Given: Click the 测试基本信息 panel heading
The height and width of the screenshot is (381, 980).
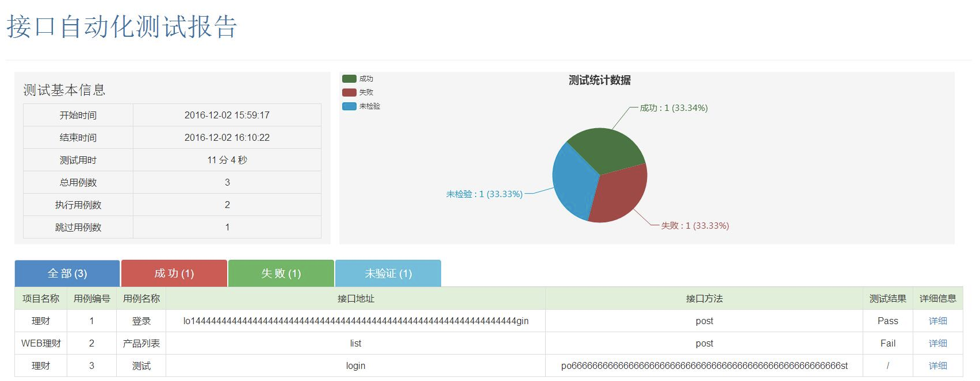Looking at the screenshot, I should click(64, 90).
